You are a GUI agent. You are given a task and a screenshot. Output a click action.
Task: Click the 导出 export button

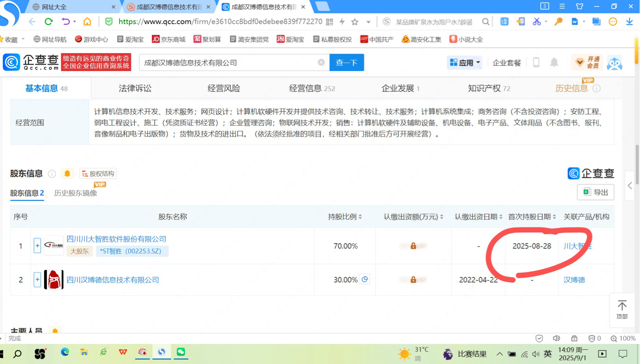[595, 192]
